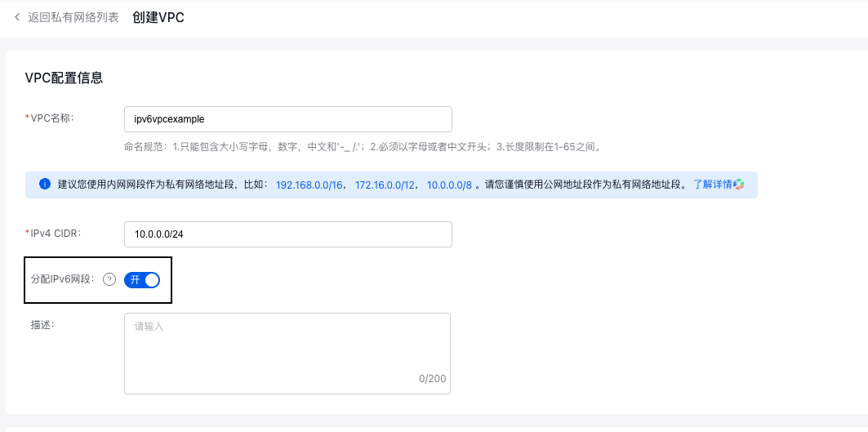The height and width of the screenshot is (432, 868).
Task: Click the 创建VPC page title
Action: pos(158,18)
